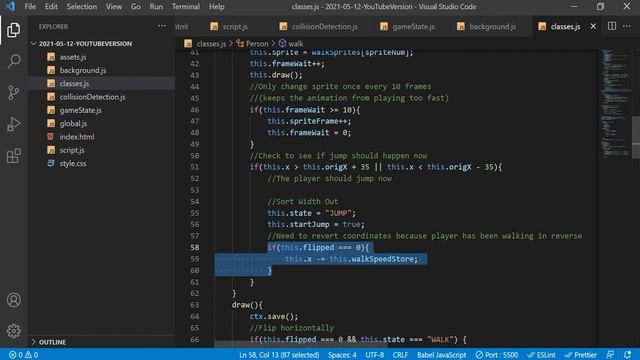
Task: Open the Help menu
Action: point(216,7)
